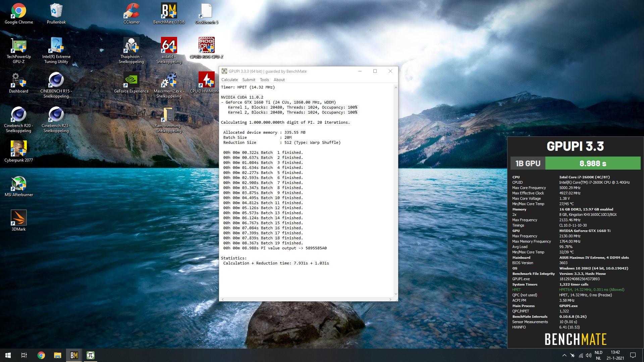This screenshot has width=644, height=362.
Task: Launch CINEBENCH R15 shortcut
Action: 56,85
